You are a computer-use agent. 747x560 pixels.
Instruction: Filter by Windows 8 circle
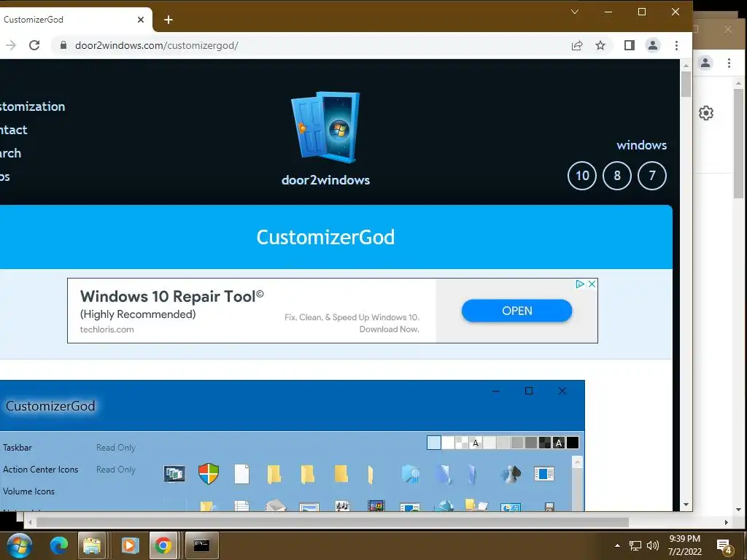pyautogui.click(x=617, y=176)
